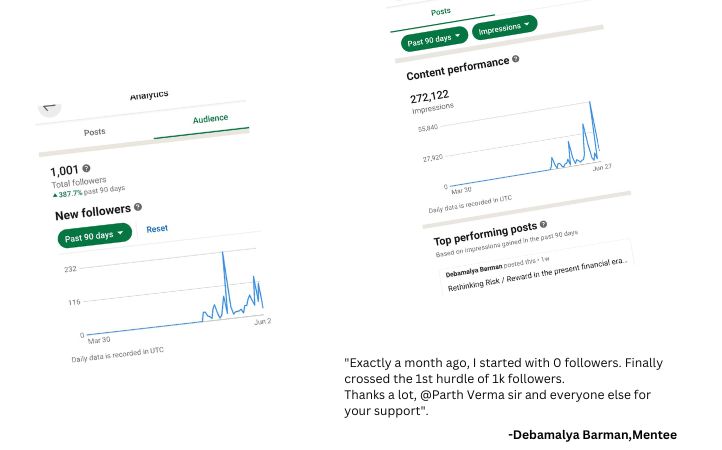Click the 272,122 impressions count

(429, 97)
